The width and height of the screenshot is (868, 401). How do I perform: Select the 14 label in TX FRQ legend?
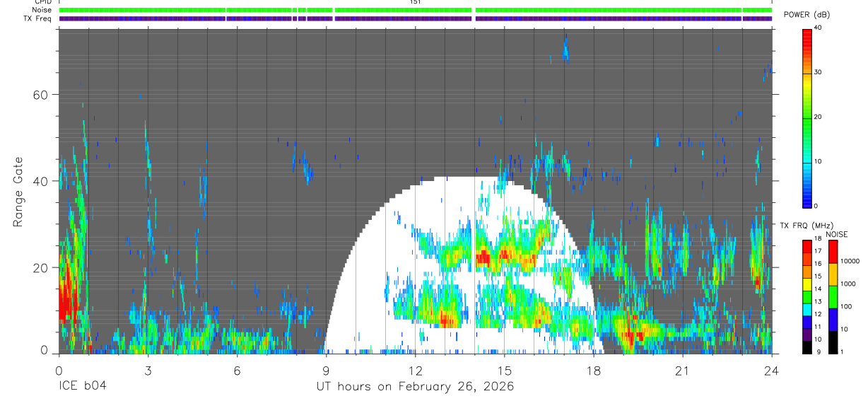point(818,289)
